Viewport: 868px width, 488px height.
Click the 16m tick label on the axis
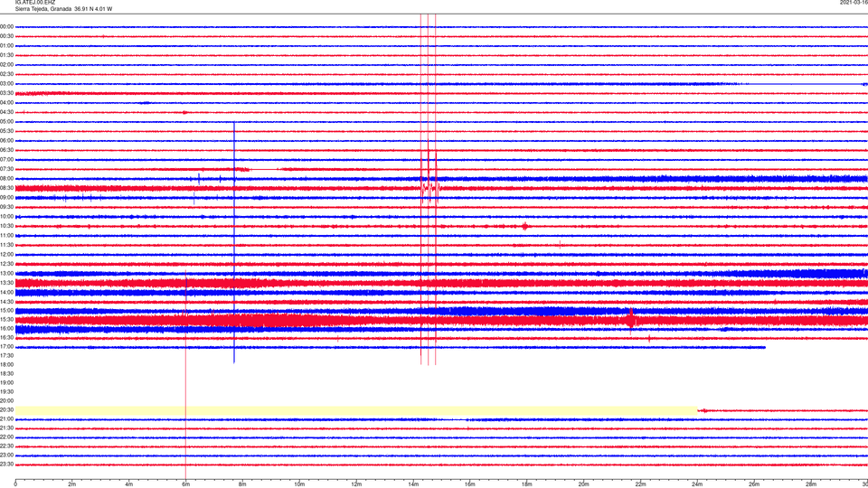(470, 484)
